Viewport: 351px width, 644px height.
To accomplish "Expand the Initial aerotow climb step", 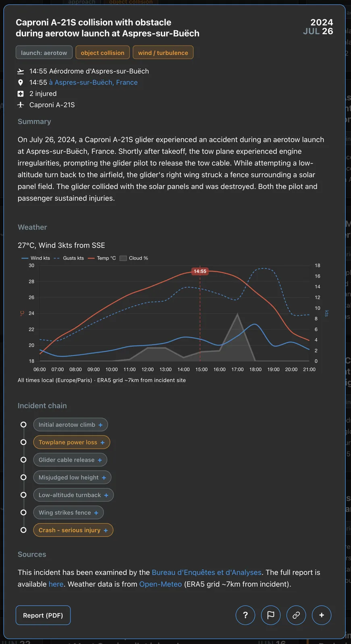I will pos(71,425).
